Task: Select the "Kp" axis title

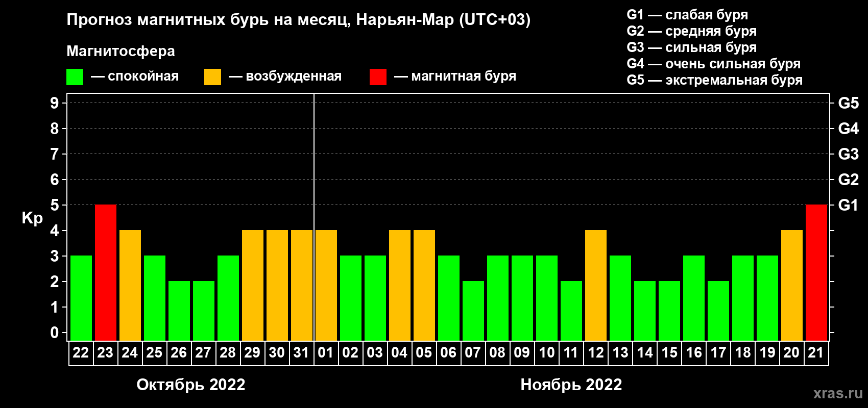Action: 32,218
